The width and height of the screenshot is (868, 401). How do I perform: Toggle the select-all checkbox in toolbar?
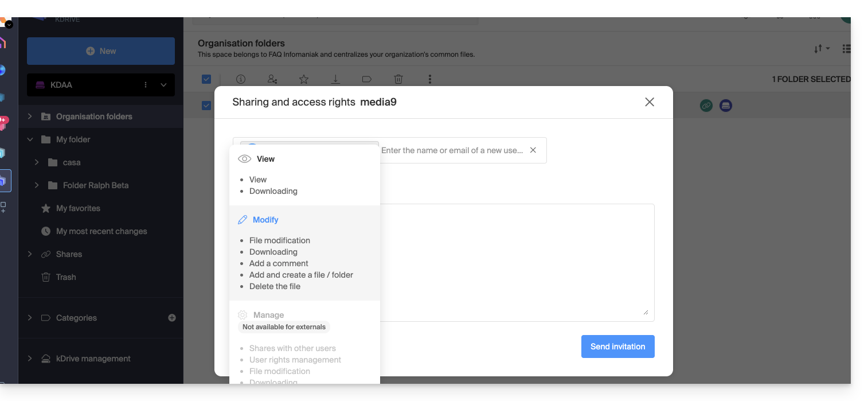point(206,79)
